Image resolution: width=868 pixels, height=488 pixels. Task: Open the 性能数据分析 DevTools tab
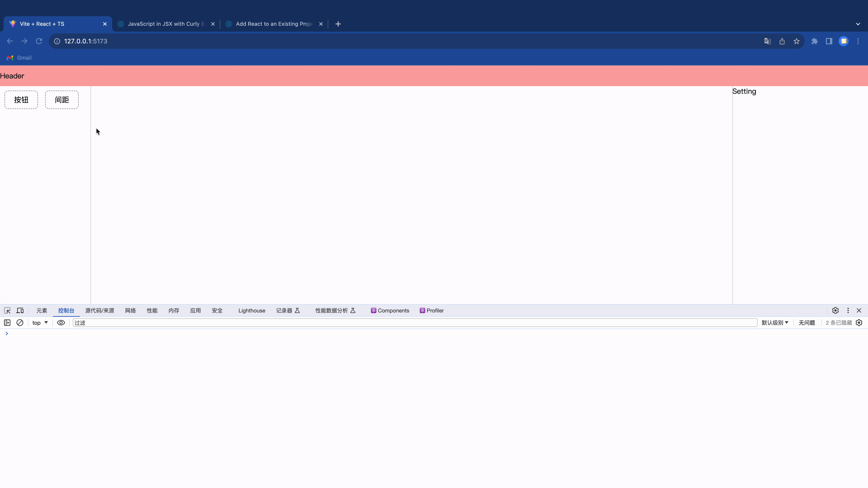(x=336, y=311)
